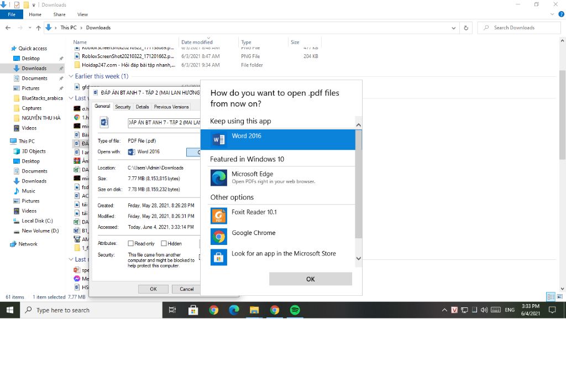Open Microsoft Edge from taskbar
Viewport: 566px width, 392px height.
(x=234, y=310)
